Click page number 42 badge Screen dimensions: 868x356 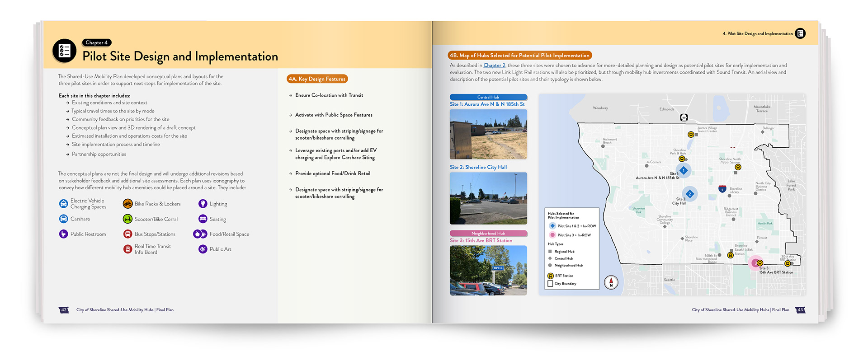pos(64,310)
